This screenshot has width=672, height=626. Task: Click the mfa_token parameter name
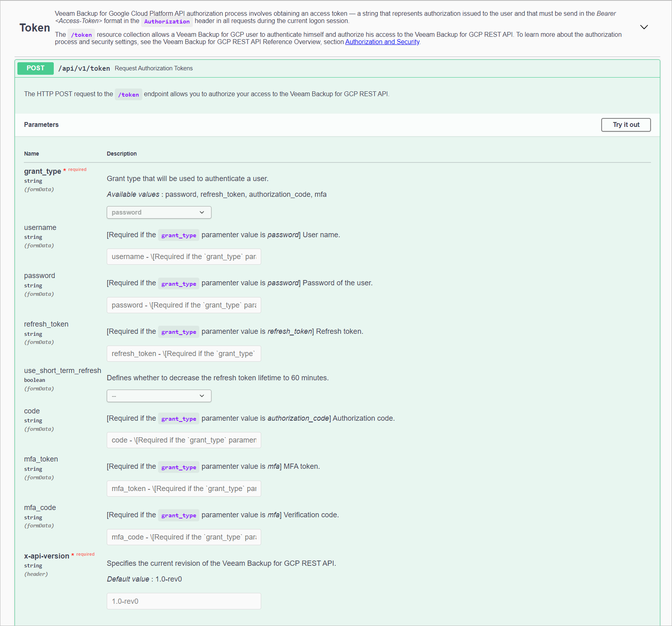pyautogui.click(x=41, y=459)
